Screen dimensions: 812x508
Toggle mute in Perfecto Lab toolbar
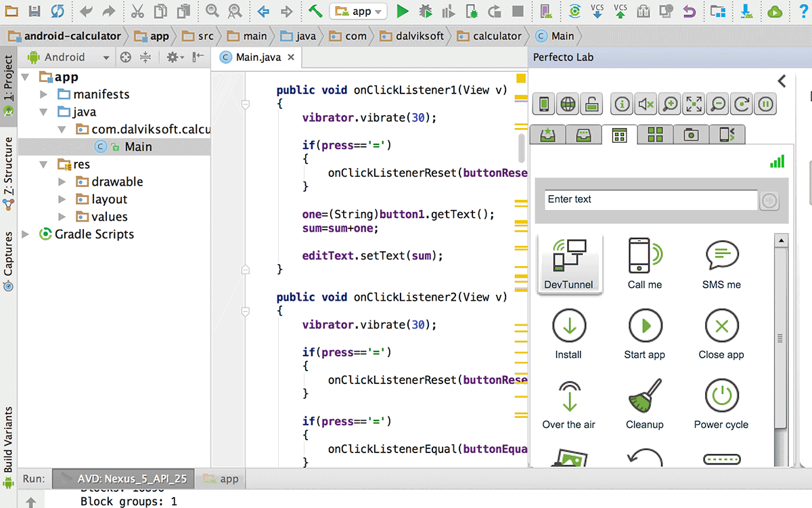coord(646,104)
